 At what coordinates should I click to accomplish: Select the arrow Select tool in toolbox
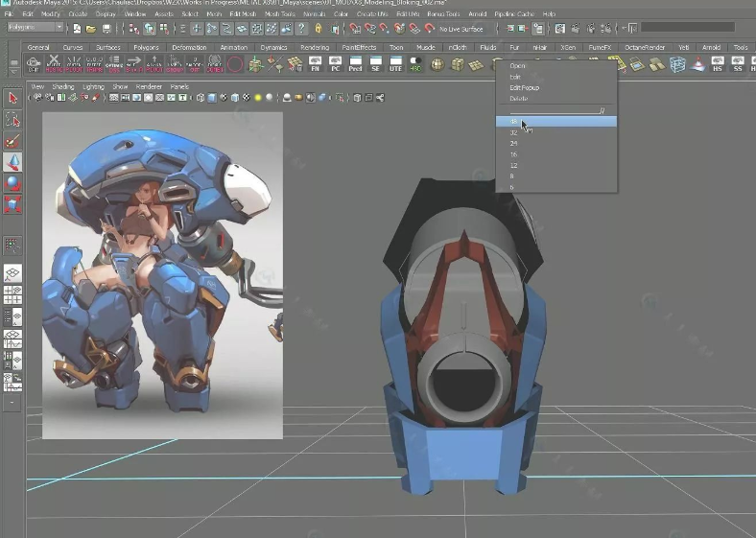12,97
